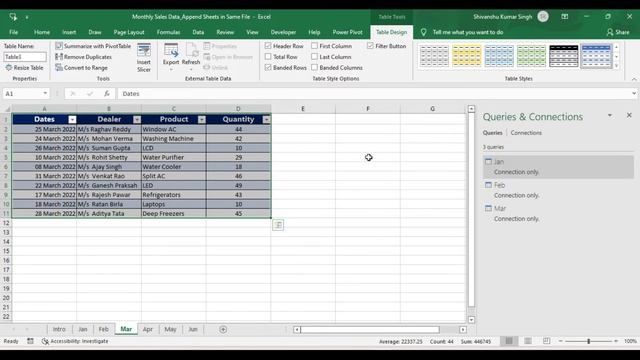Toggle the Header Row checkbox

[x=268, y=46]
